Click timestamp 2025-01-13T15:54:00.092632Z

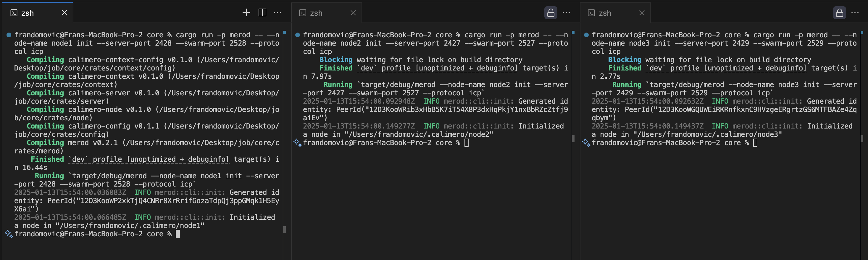pos(648,101)
